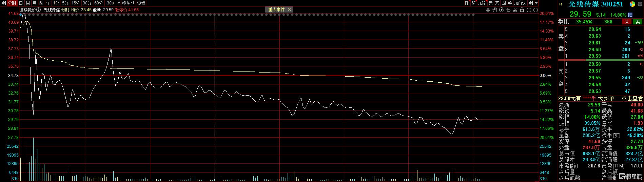Image resolution: width=644 pixels, height=182 pixels.
Task: Click 点击查看 to view large orders
Action: coord(632,98)
